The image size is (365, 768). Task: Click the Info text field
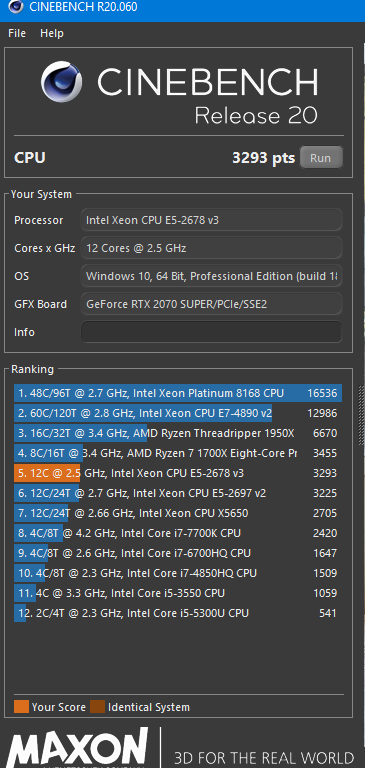click(211, 332)
